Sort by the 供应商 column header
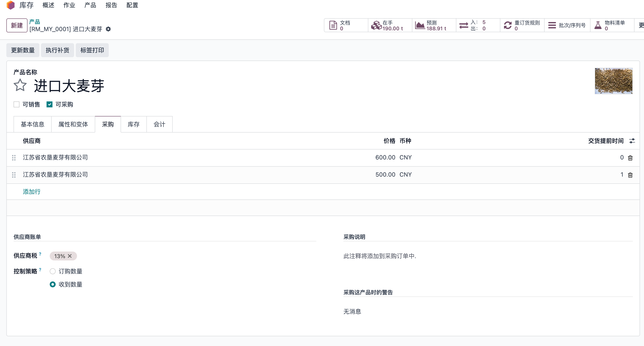 pos(32,141)
